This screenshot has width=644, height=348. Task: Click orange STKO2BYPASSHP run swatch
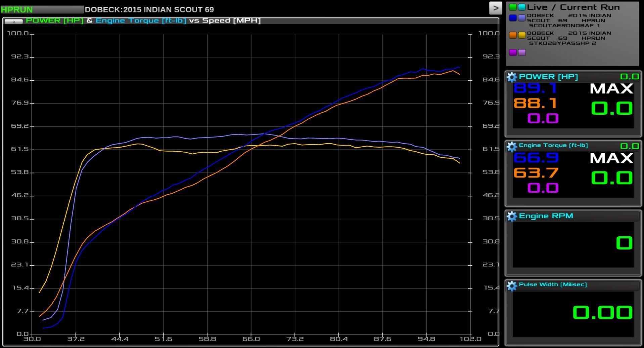click(x=513, y=35)
